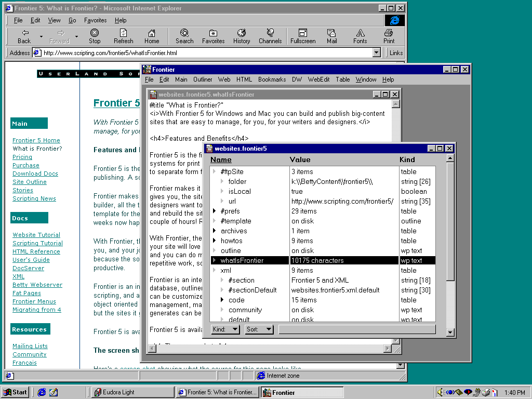Open the Kind dropdown
The height and width of the screenshot is (399, 532).
pos(225,329)
